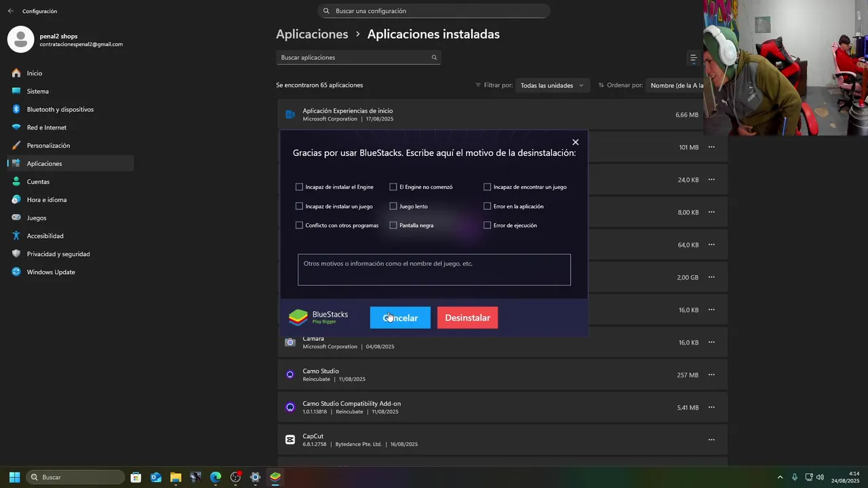Switch the apps list view layout
This screenshot has height=488, width=868.
[693, 58]
